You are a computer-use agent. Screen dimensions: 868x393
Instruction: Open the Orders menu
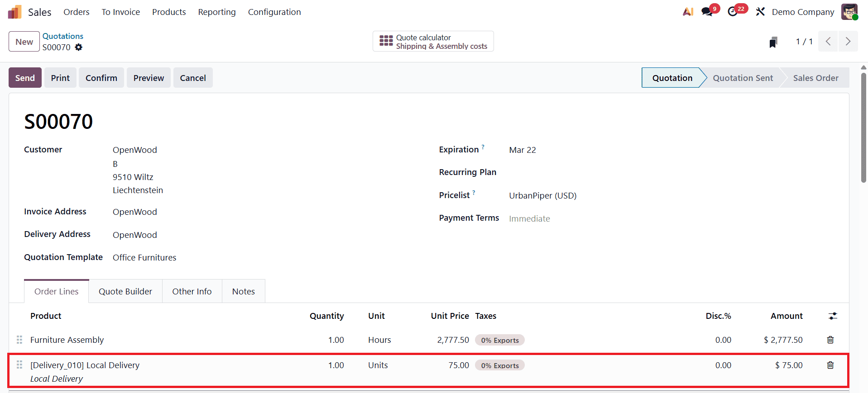(x=77, y=12)
